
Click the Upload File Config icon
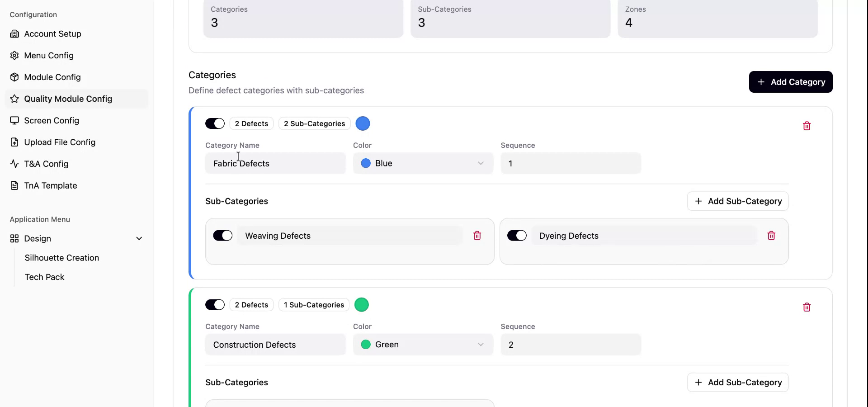pyautogui.click(x=14, y=142)
